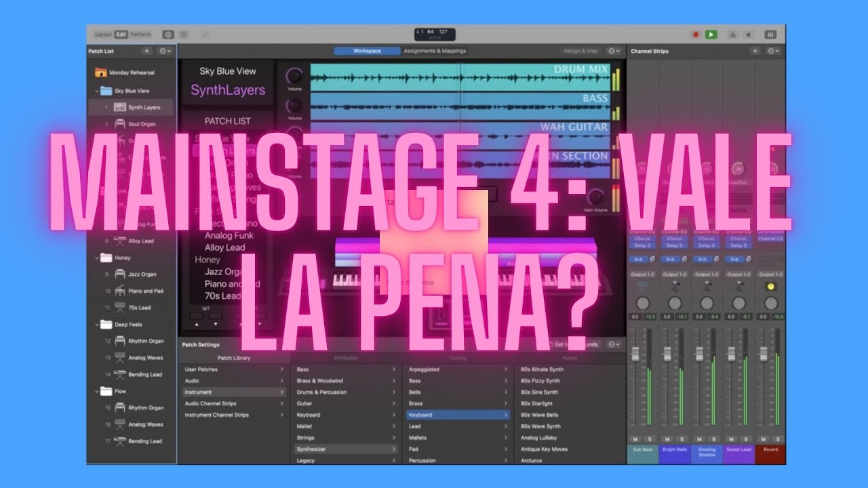The width and height of the screenshot is (868, 488).
Task: Turn the Drum Mix Volume knob
Action: (294, 76)
